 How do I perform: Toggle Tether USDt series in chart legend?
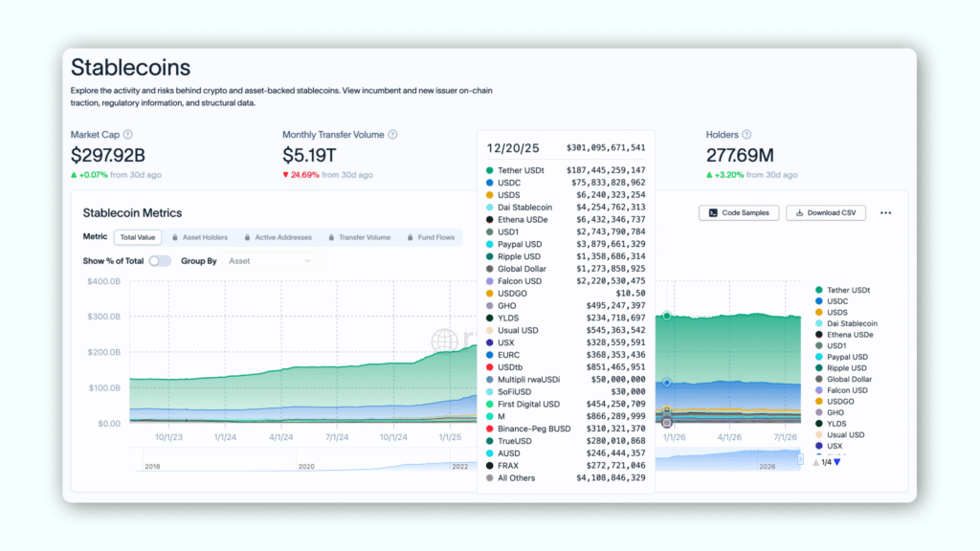[x=842, y=290]
